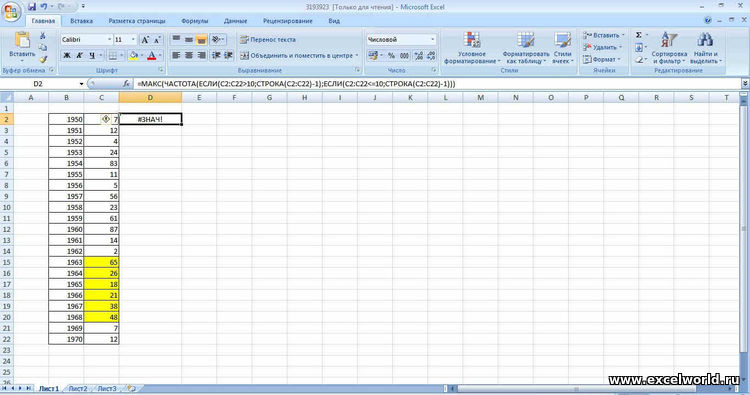This screenshot has height=395, width=750.
Task: Open the Calibri font name dropdown
Action: 110,39
